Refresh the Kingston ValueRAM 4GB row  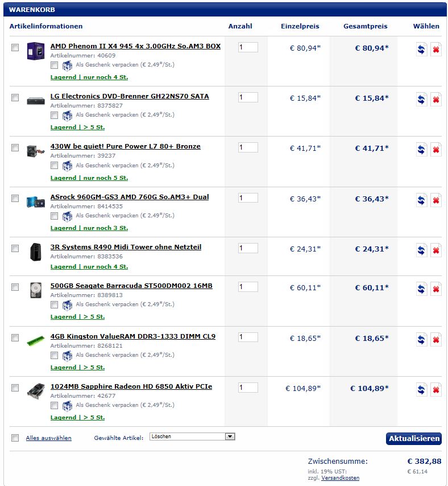tap(421, 340)
